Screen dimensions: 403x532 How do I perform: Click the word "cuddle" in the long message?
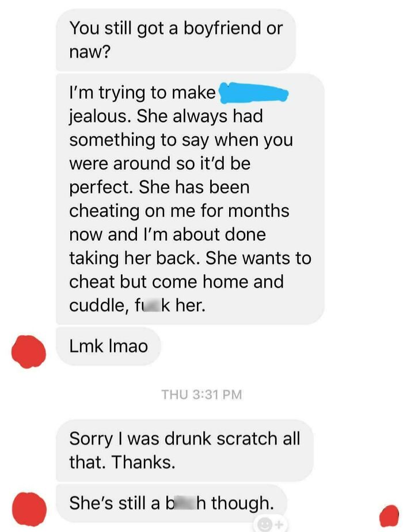point(97,306)
